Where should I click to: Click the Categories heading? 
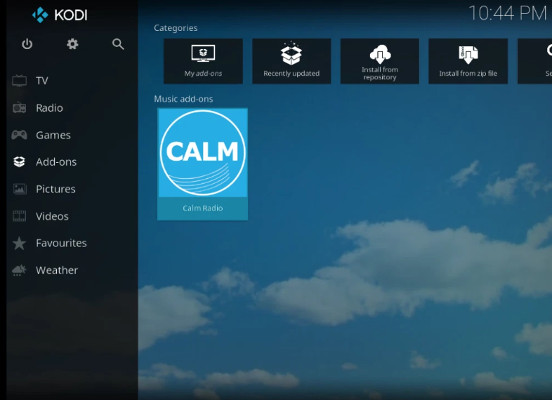click(x=175, y=28)
